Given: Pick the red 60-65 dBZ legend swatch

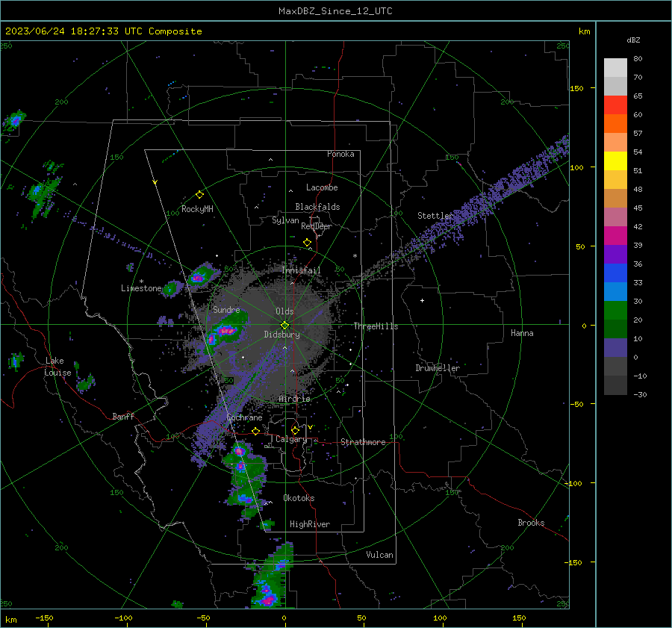Looking at the screenshot, I should point(615,105).
